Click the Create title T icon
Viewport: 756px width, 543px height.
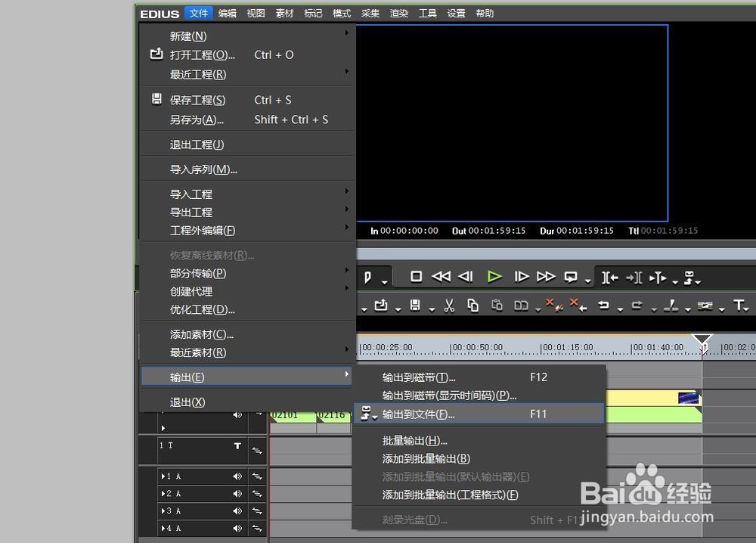[738, 306]
